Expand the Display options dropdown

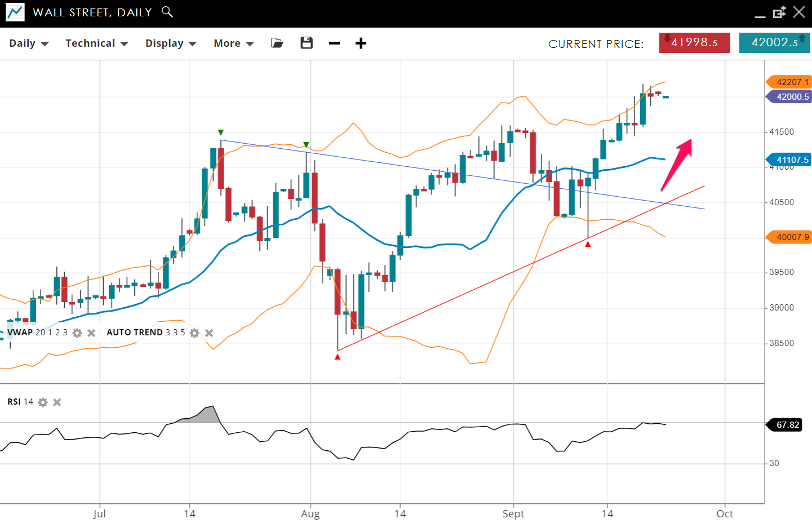coord(170,43)
